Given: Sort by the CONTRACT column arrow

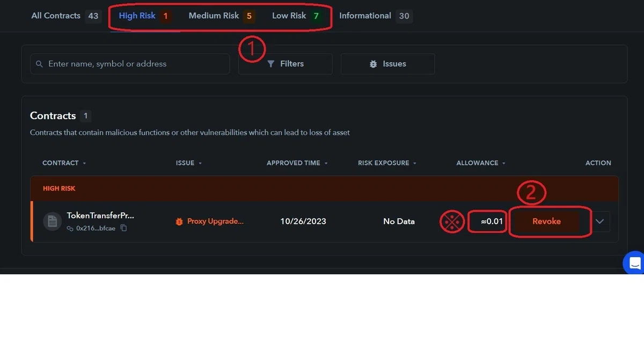Looking at the screenshot, I should [x=84, y=163].
